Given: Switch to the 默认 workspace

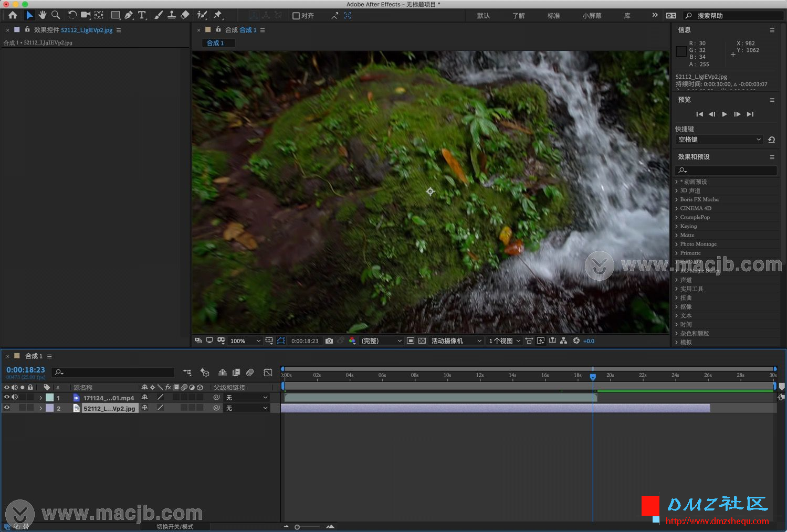Looking at the screenshot, I should (483, 16).
